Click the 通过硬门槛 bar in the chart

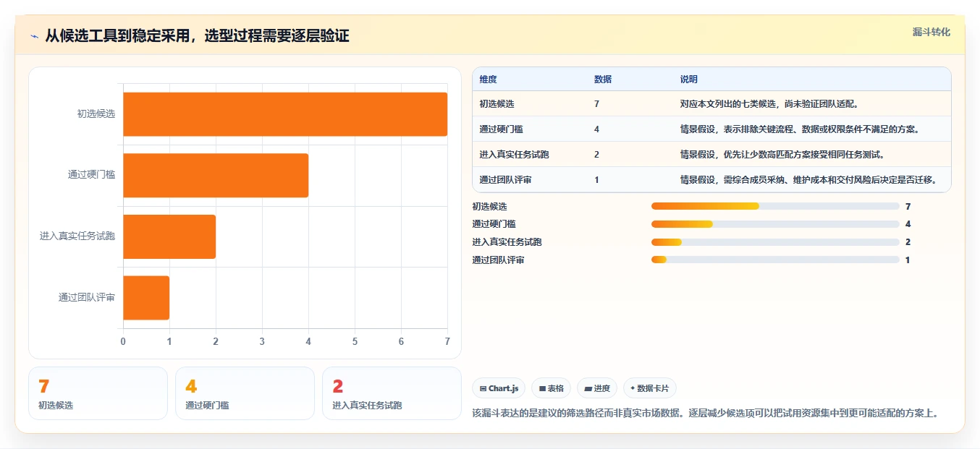click(x=216, y=175)
